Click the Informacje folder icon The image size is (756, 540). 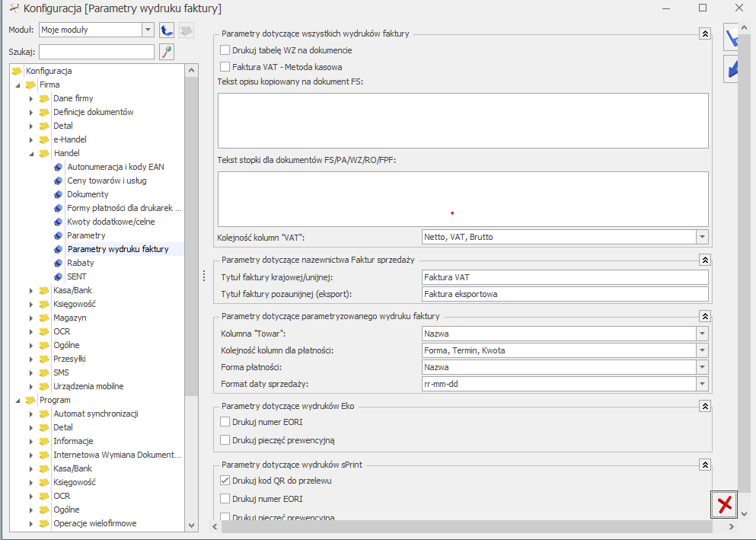coord(45,441)
